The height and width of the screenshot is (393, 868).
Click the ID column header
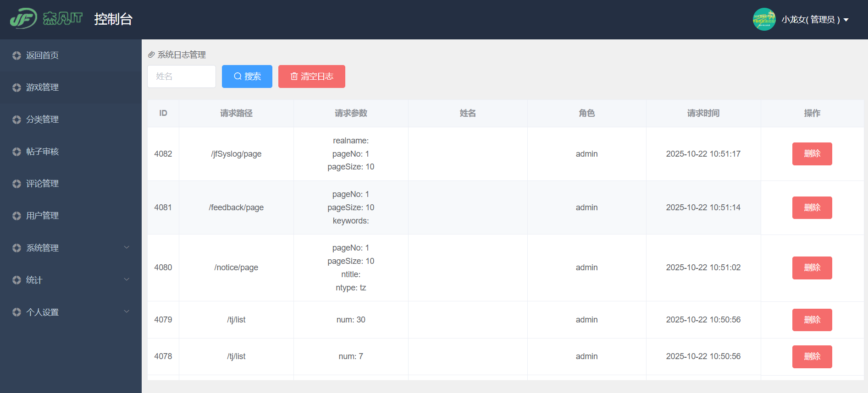[163, 113]
